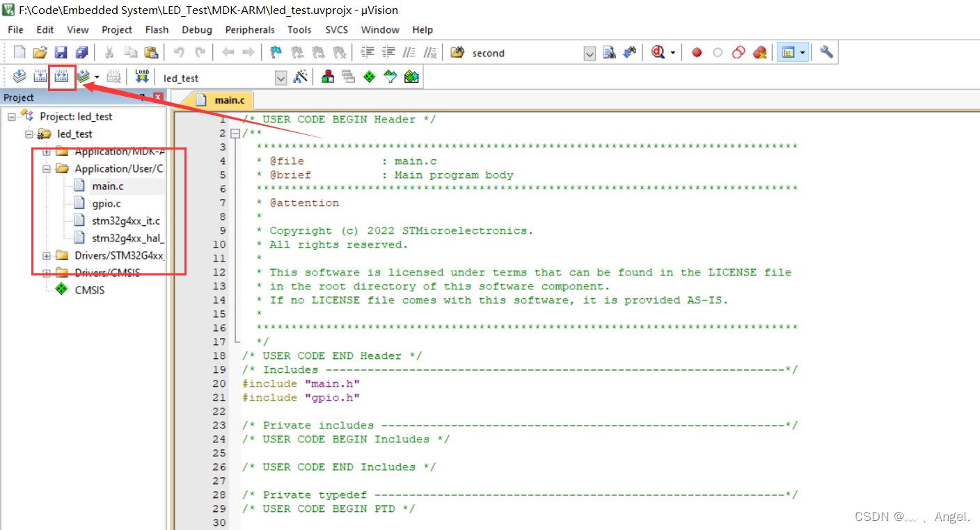Select gpio.c in the project tree
980x530 pixels.
tap(106, 203)
